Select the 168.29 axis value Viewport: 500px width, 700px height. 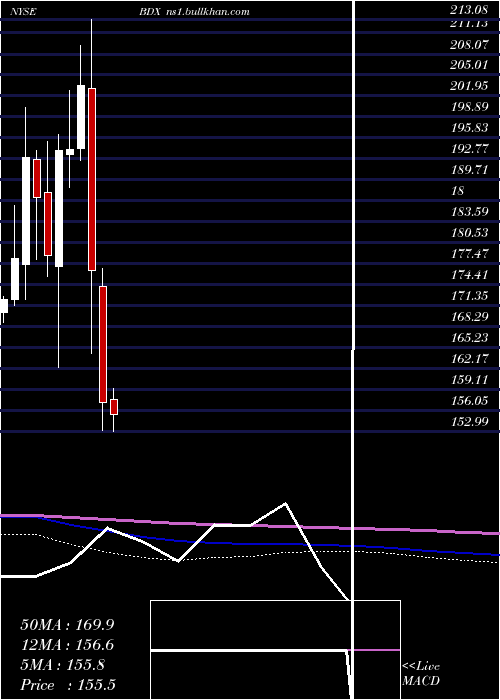pyautogui.click(x=469, y=317)
